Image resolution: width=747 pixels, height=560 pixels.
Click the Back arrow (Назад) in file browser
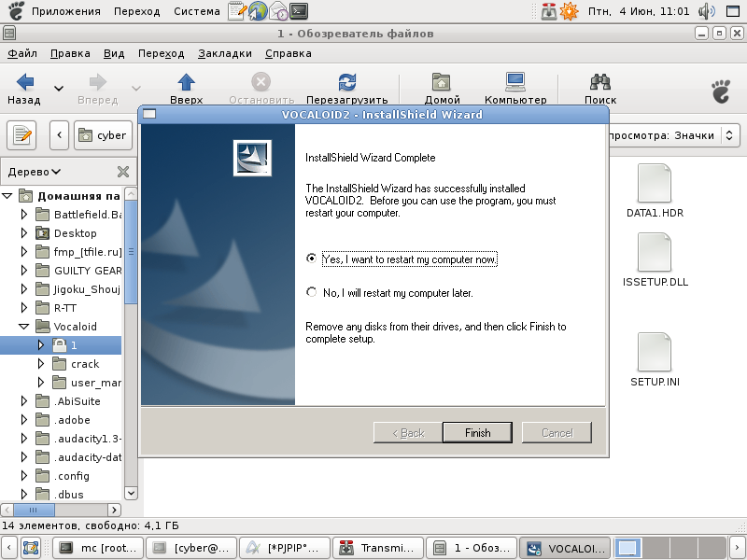click(x=24, y=89)
